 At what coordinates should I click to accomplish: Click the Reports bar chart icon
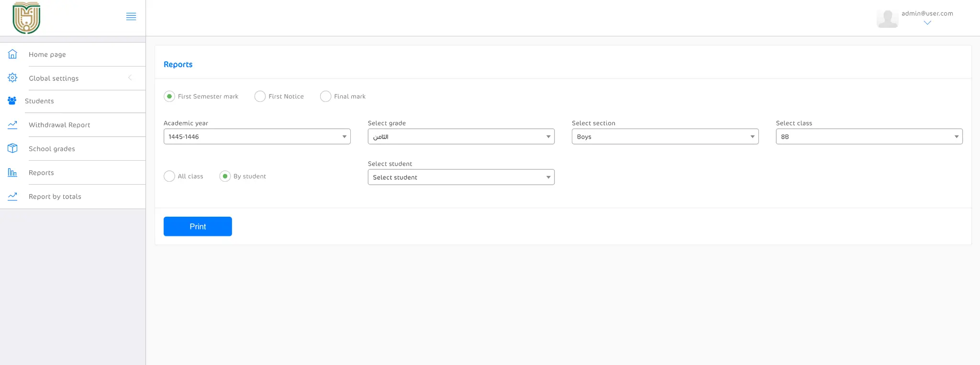(x=12, y=172)
